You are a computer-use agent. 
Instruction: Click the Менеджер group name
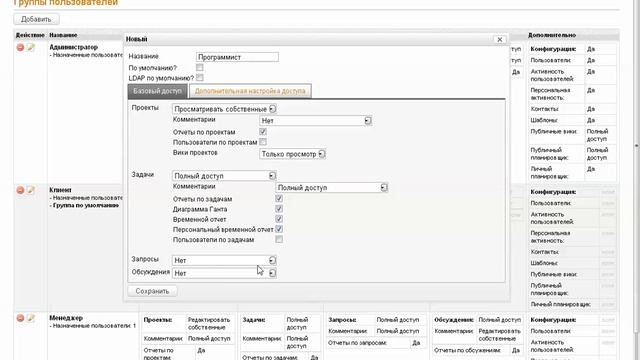(x=66, y=318)
